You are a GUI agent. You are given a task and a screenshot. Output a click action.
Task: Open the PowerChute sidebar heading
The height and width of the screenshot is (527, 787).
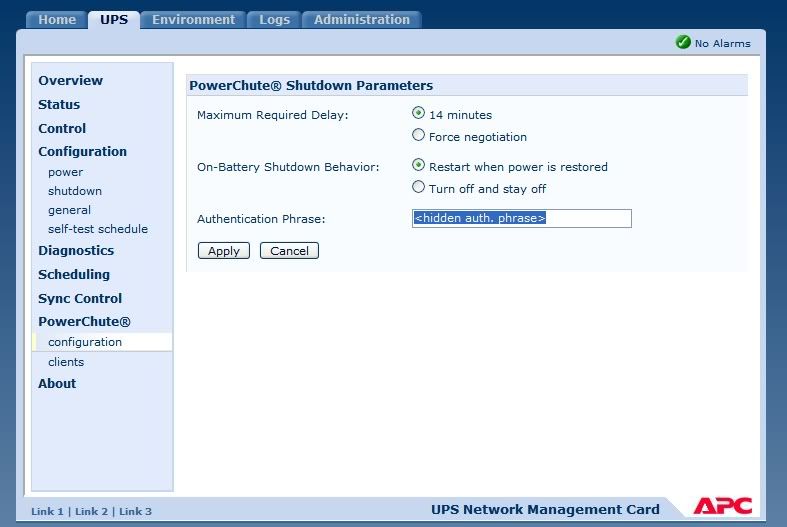[x=84, y=322]
